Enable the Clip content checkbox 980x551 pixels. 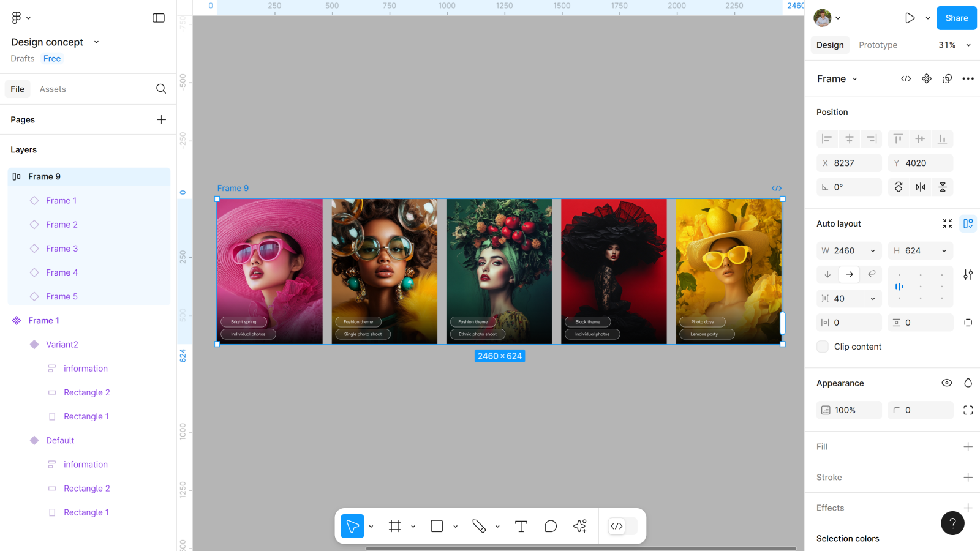tap(823, 347)
